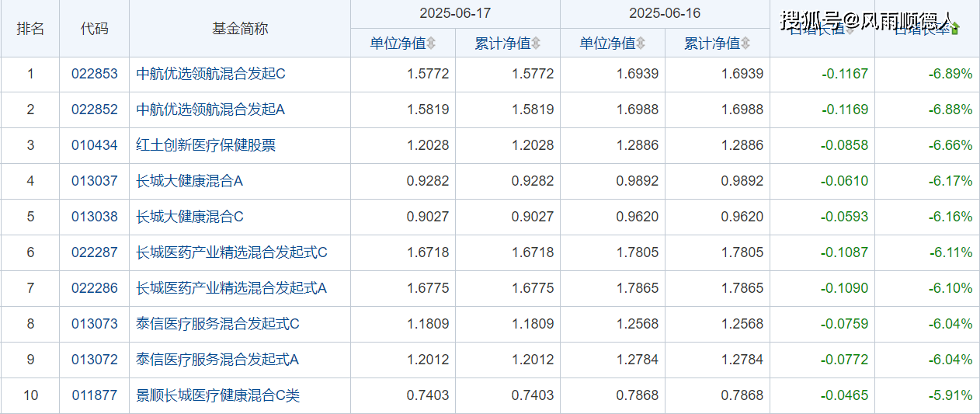Select the -0.0759 daily growth value
The image size is (980, 414).
845,325
